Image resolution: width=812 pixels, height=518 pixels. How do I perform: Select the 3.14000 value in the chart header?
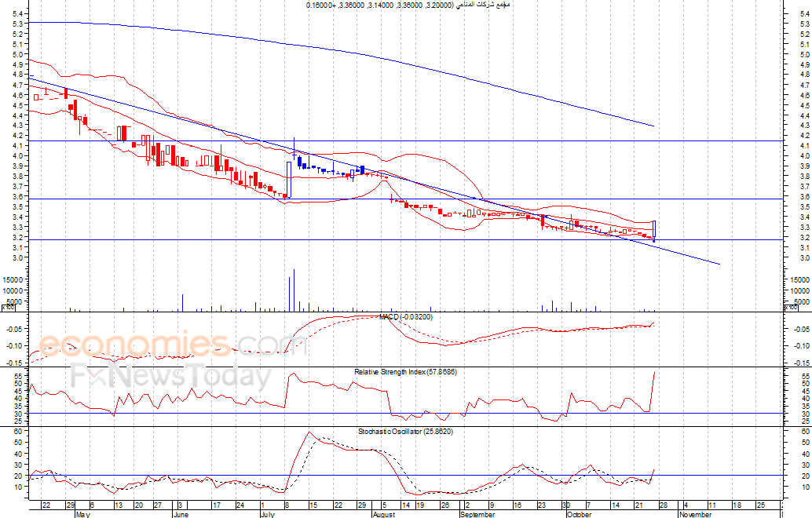point(381,5)
